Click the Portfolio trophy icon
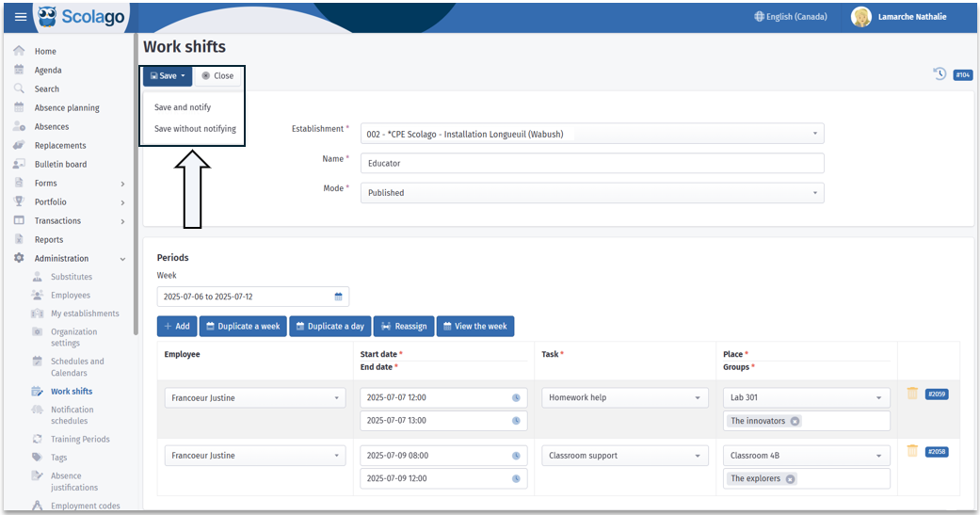The height and width of the screenshot is (515, 980). (20, 201)
